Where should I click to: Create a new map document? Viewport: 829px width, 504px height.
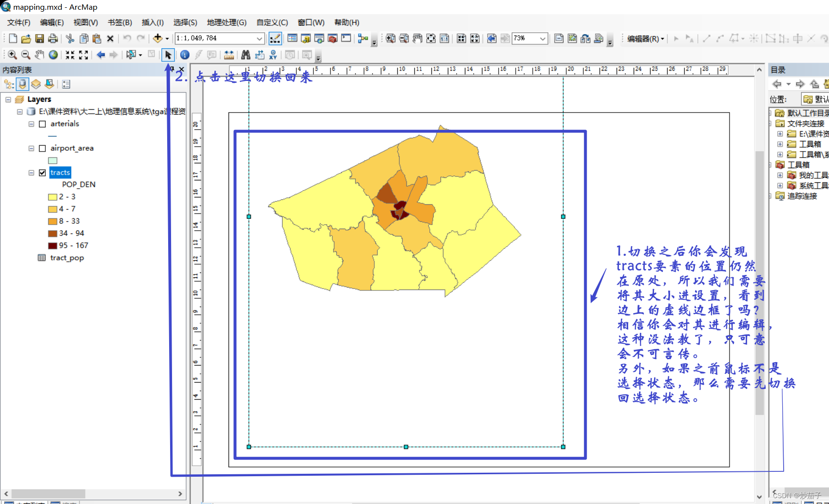13,39
